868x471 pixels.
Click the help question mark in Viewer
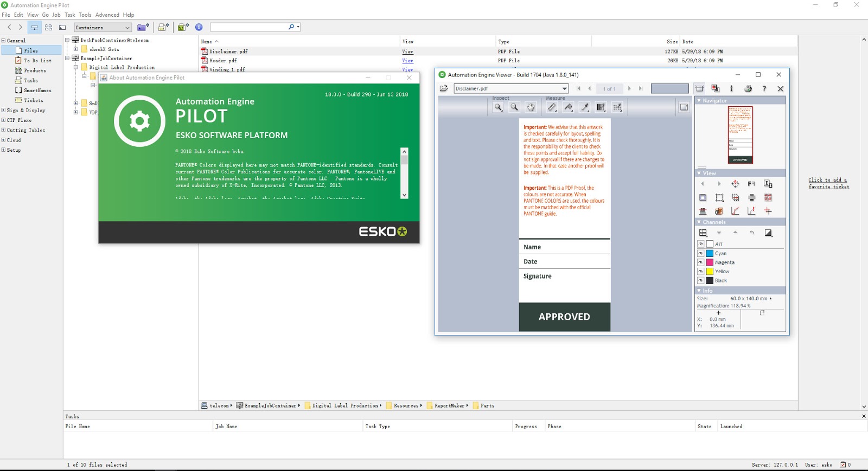[764, 88]
